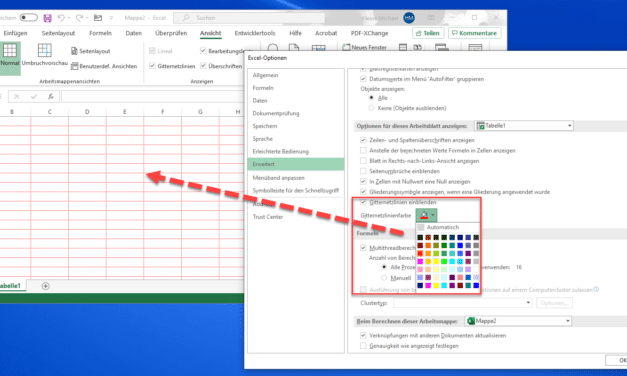Select the Normal view grid icon
This screenshot has width=627, height=376.
(x=10, y=50)
